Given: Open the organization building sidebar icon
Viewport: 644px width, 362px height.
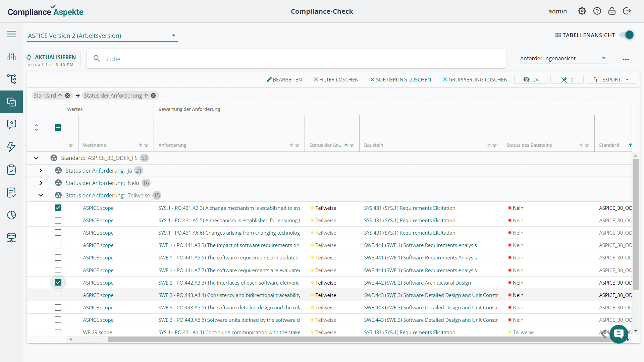Looking at the screenshot, I should click(x=11, y=56).
